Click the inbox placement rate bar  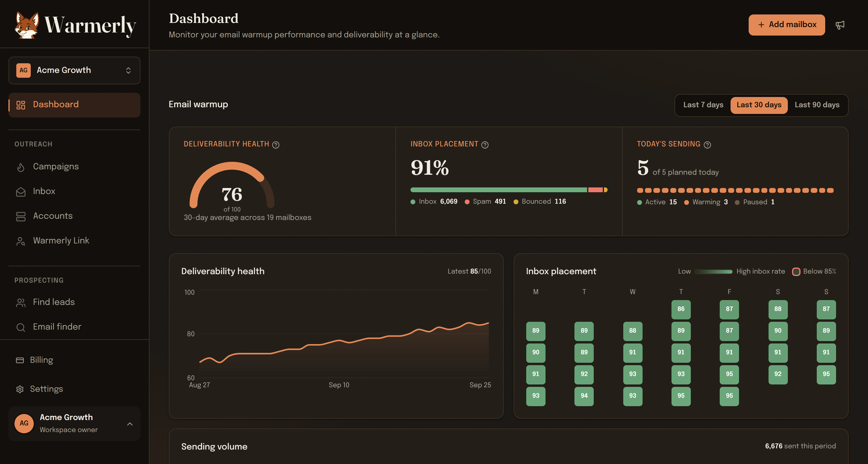point(509,190)
